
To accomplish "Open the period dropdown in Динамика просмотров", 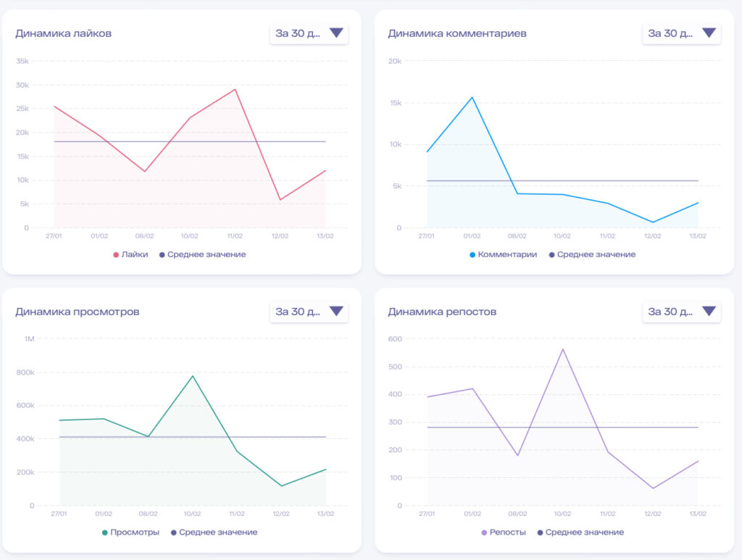I will coord(309,312).
